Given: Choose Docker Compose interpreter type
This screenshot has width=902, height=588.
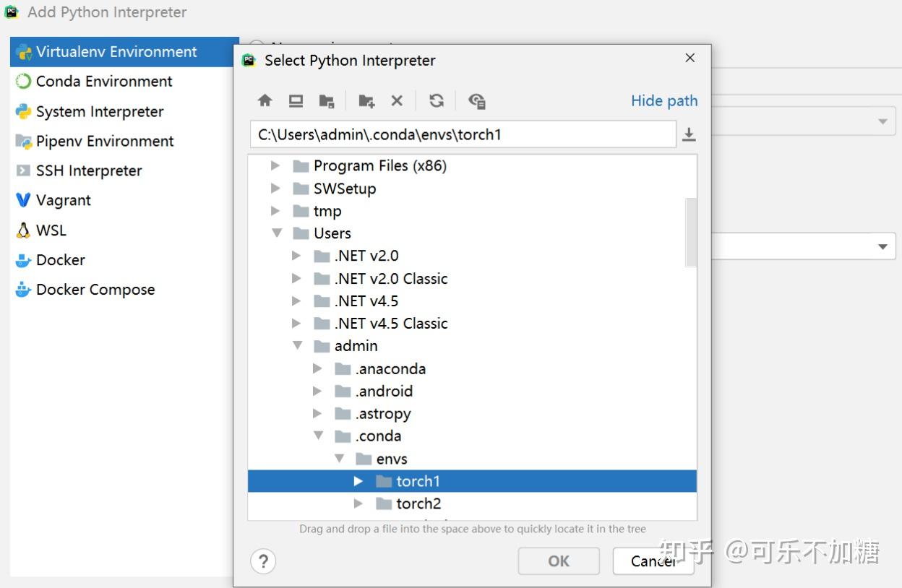Looking at the screenshot, I should pyautogui.click(x=85, y=290).
